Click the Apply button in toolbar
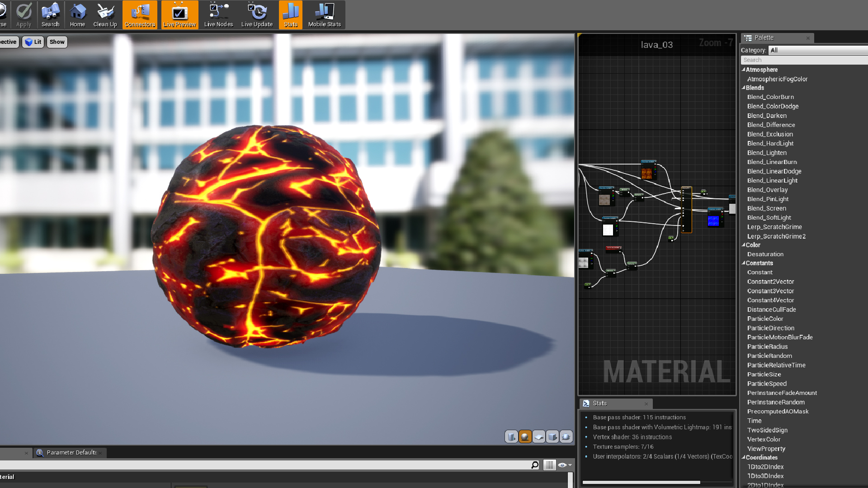Image resolution: width=868 pixels, height=488 pixels. point(24,14)
